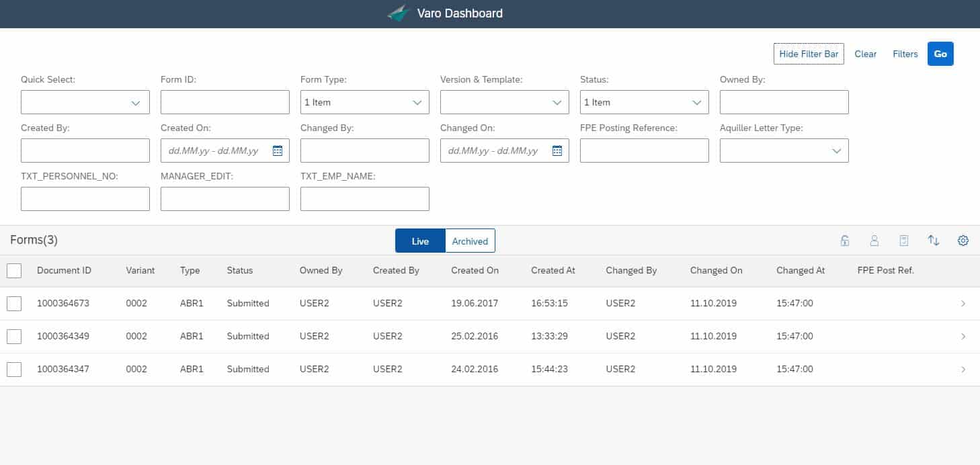Open the Aquiller Letter Type dropdown
Screen dimensions: 980x465
[837, 151]
